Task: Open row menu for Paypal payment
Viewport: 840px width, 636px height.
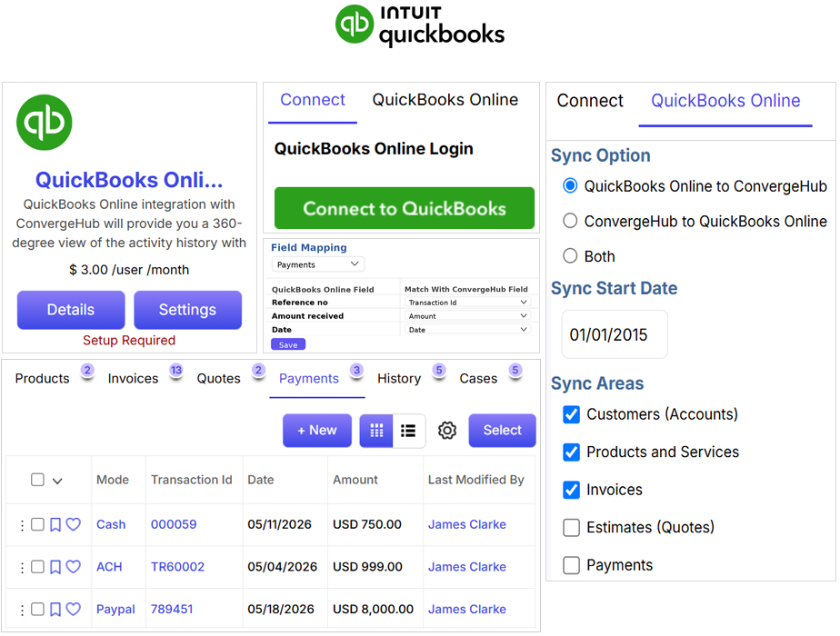Action: 22,610
